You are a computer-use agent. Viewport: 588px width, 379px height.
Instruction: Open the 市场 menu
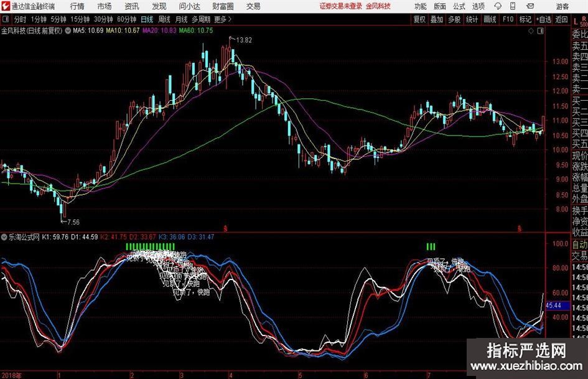click(x=105, y=6)
